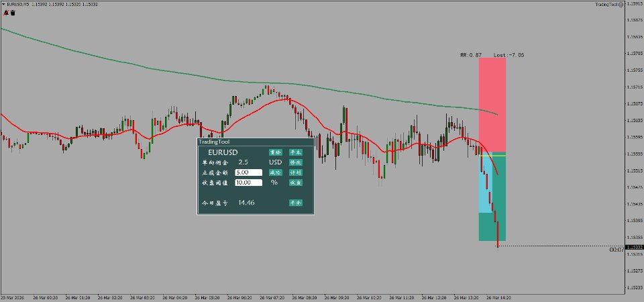This screenshot has height=302, width=644.
Task: Click the 2.5 commission value
Action: point(243,162)
